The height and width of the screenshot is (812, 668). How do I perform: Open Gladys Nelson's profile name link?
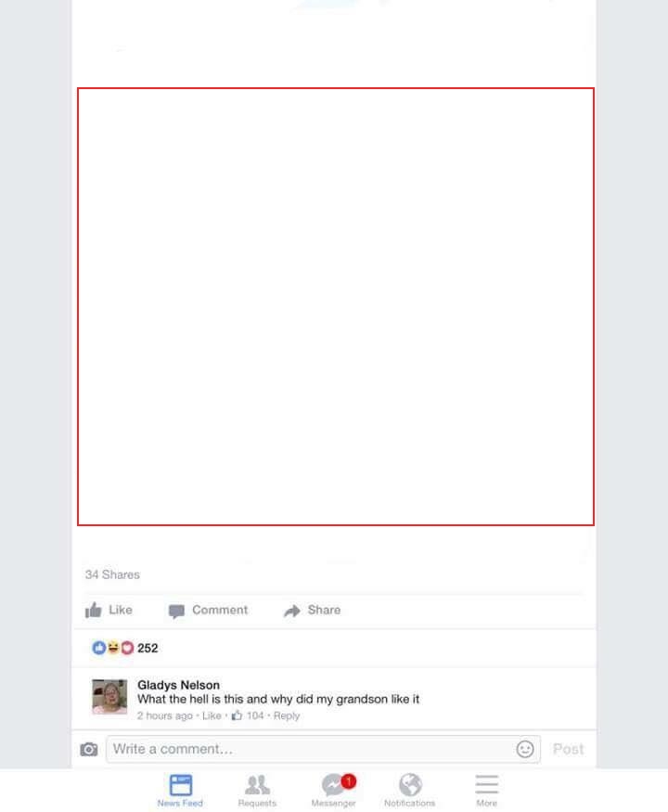pyautogui.click(x=178, y=685)
